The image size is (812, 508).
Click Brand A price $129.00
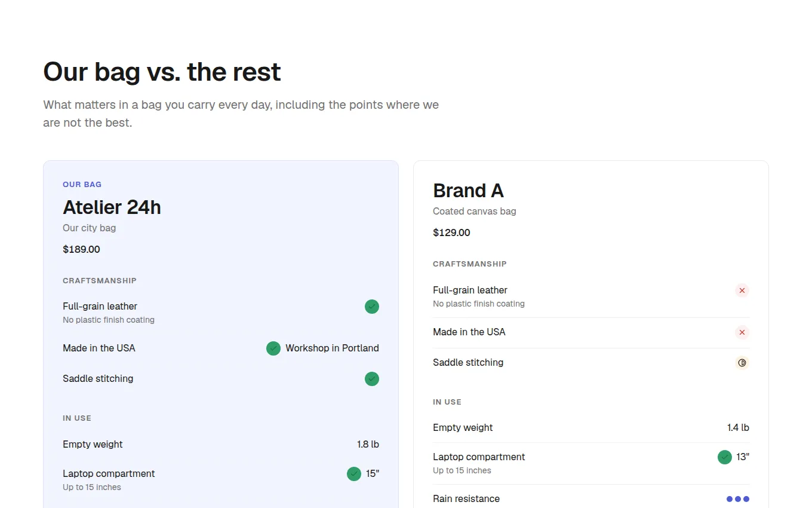tap(451, 232)
